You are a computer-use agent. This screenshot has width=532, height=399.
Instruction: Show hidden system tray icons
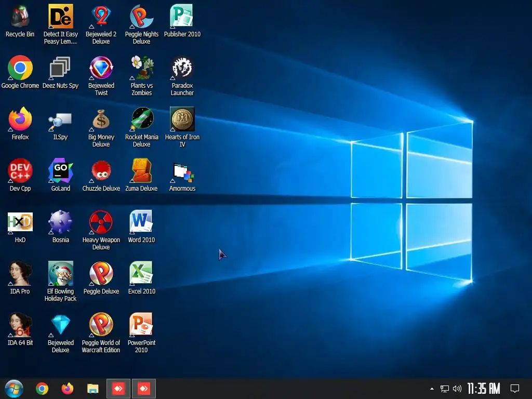point(432,389)
